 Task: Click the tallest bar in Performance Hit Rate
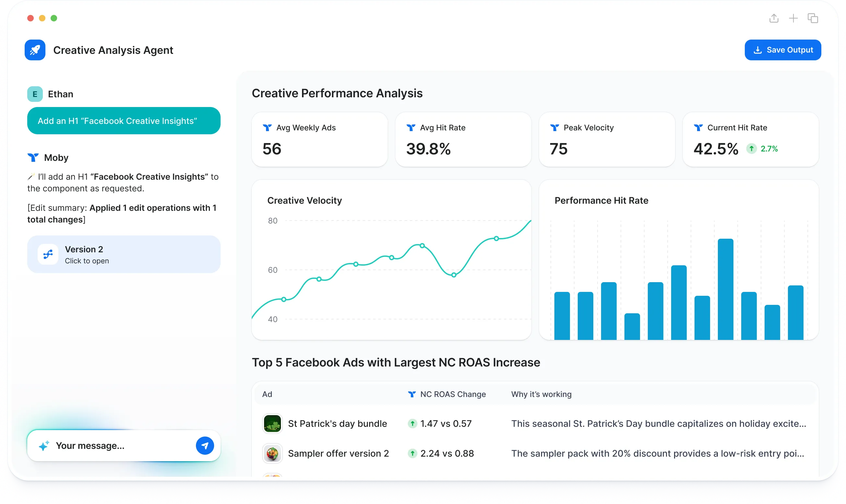pyautogui.click(x=725, y=289)
